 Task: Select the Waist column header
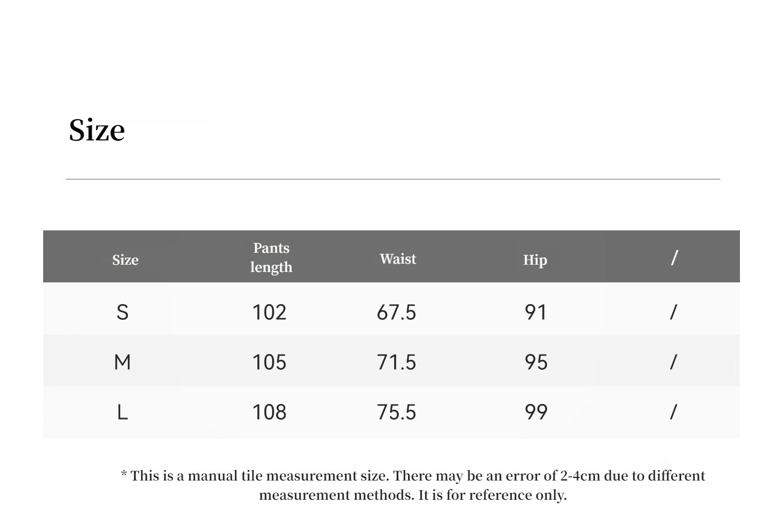click(x=398, y=259)
